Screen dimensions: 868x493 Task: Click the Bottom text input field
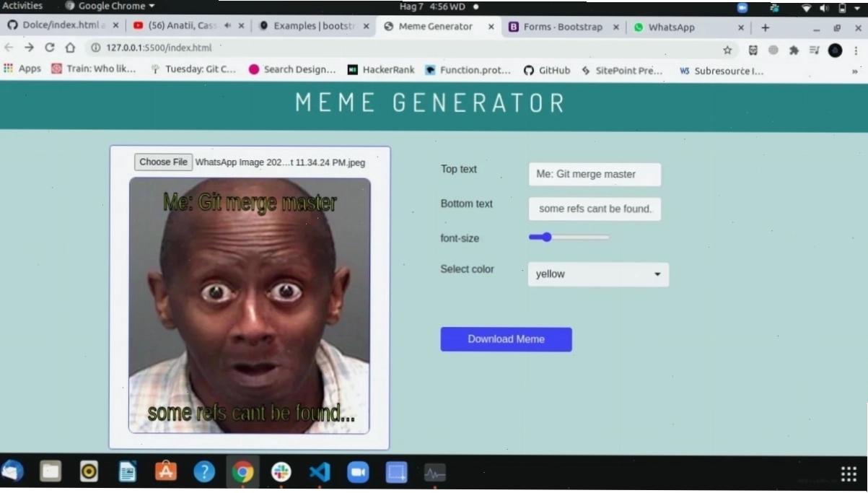[595, 209]
